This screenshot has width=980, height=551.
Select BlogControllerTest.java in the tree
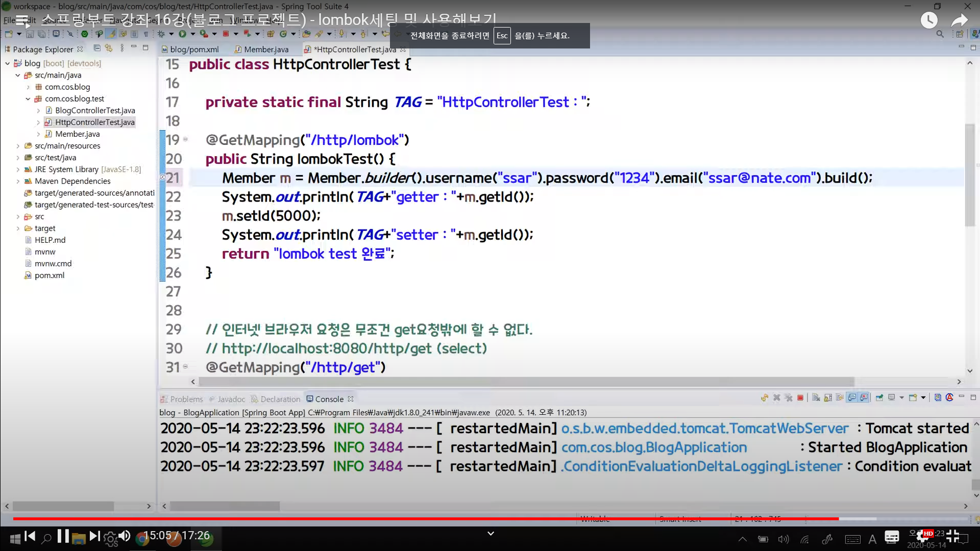(x=95, y=111)
